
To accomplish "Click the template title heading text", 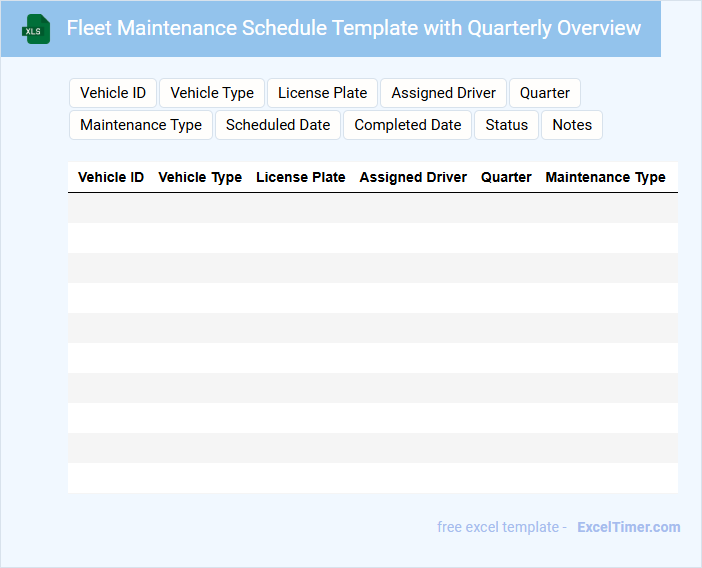I will pyautogui.click(x=354, y=28).
